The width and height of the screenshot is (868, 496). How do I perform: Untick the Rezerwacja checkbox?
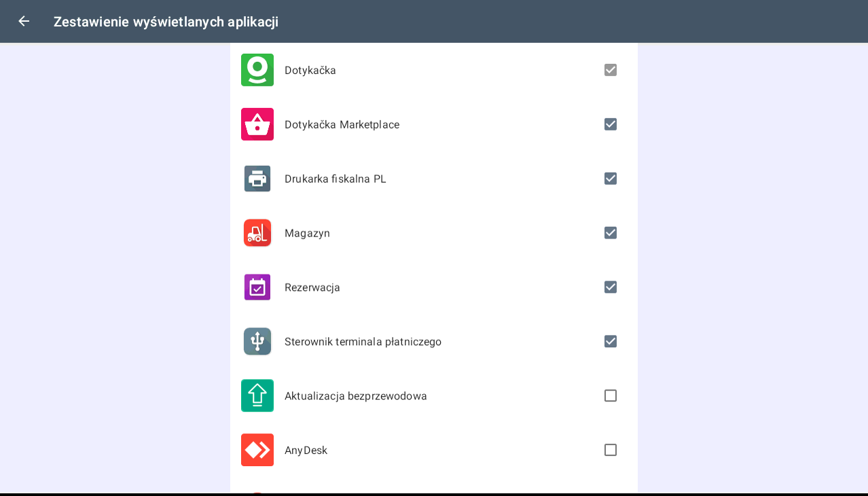coord(611,287)
